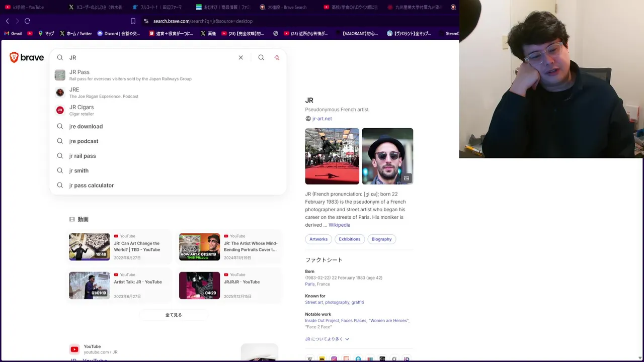The width and height of the screenshot is (644, 362).
Task: Click the Artworks chip
Action: click(318, 239)
